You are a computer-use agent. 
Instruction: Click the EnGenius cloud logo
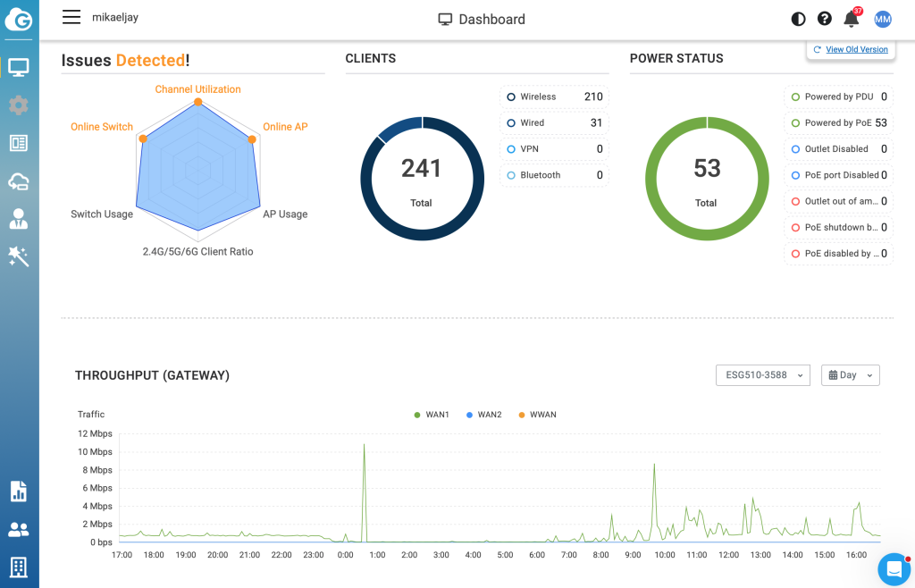pyautogui.click(x=19, y=20)
